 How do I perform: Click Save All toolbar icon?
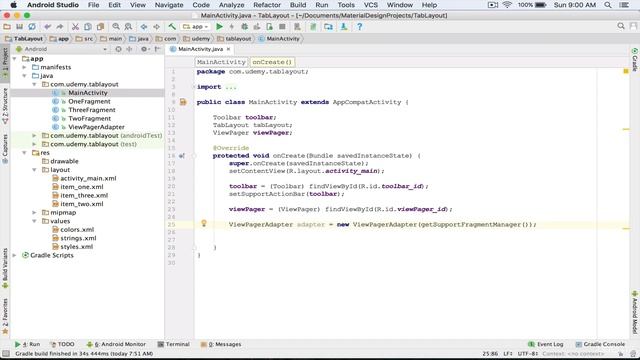tap(19, 27)
